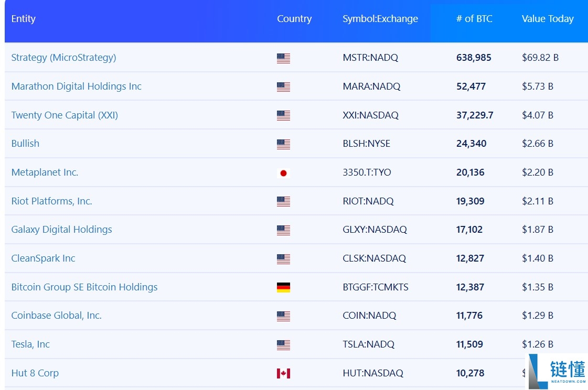Click BTC amount 12,387
588x390 pixels.
point(471,287)
